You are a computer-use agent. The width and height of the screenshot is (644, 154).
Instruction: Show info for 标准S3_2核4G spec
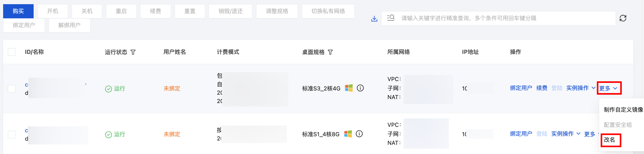click(360, 88)
